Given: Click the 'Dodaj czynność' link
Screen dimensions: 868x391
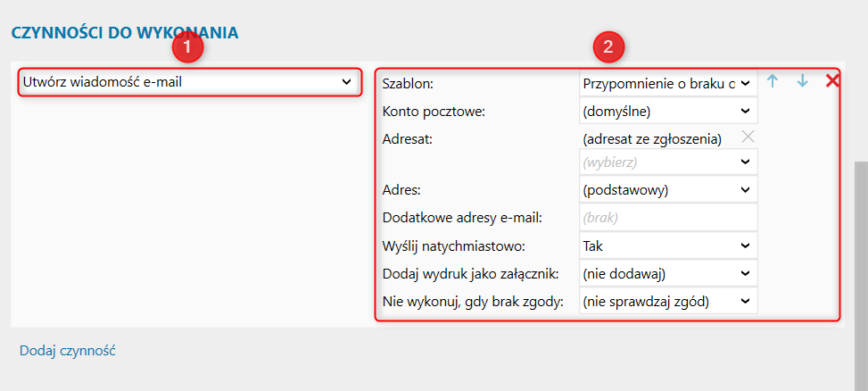Looking at the screenshot, I should click(68, 351).
